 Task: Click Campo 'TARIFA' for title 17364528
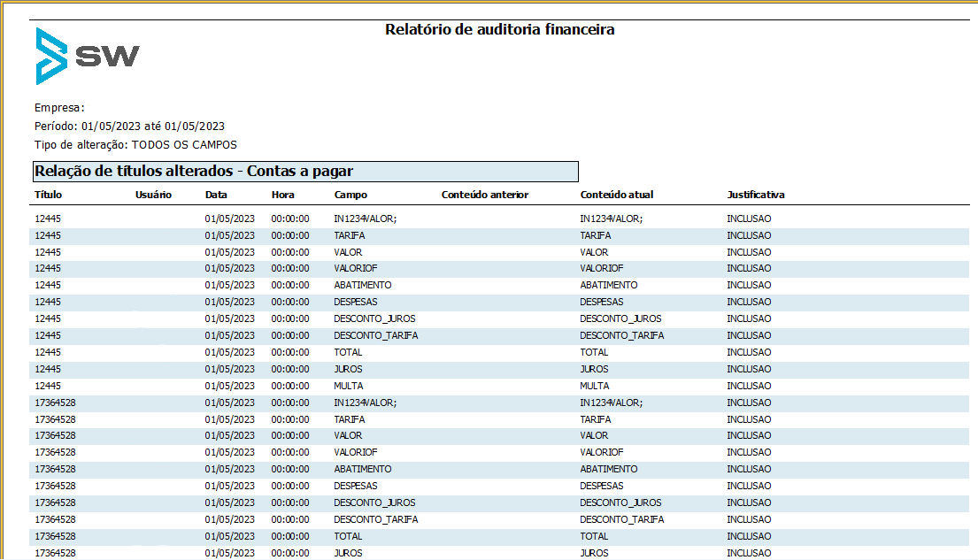pos(350,419)
